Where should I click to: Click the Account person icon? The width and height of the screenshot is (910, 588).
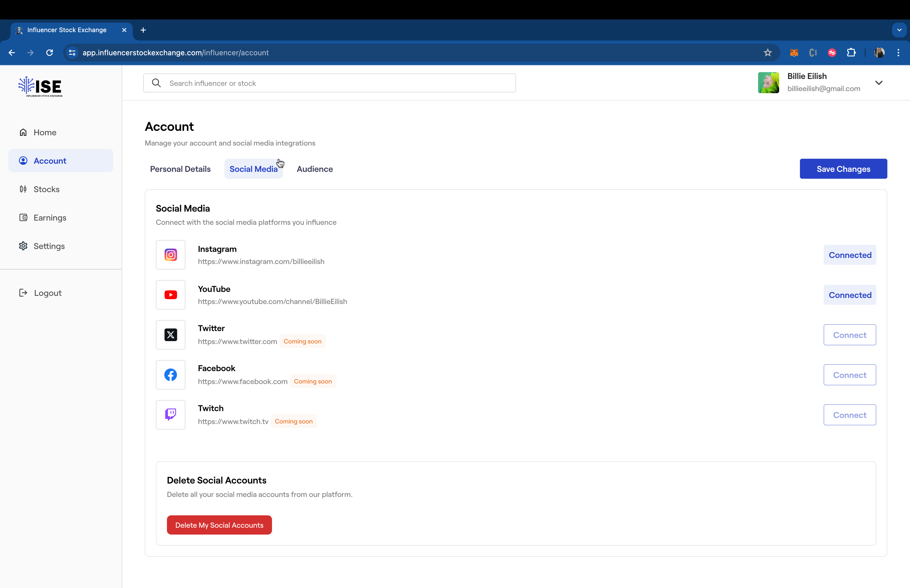[x=23, y=161]
